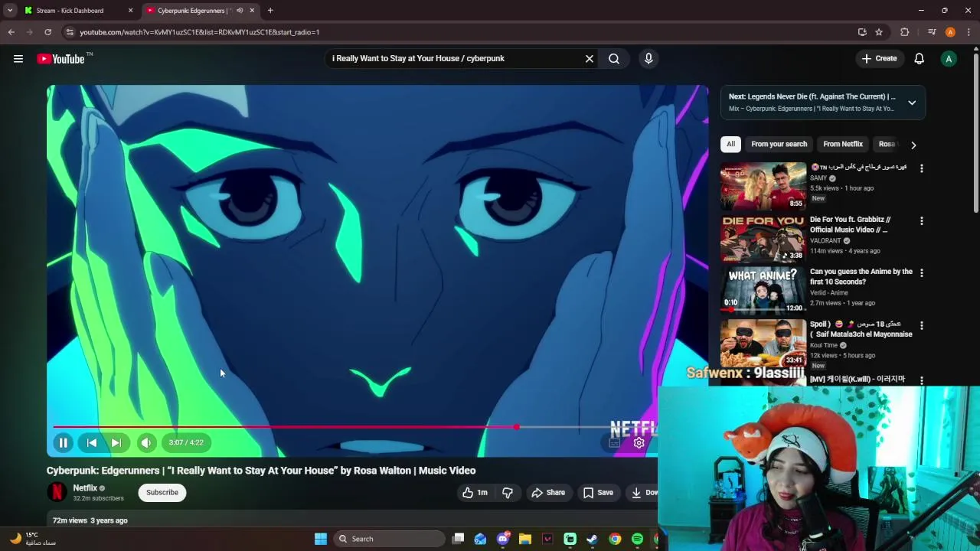Dislike the video with thumbs down
The image size is (980, 551).
508,492
